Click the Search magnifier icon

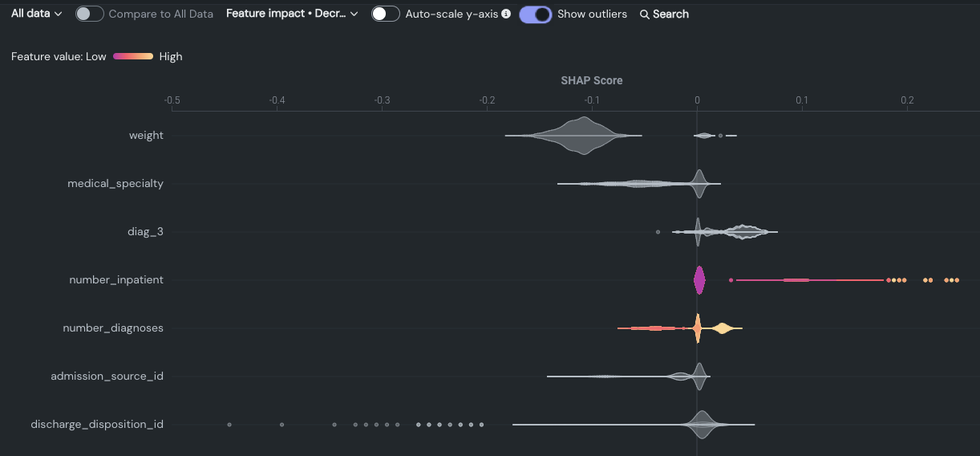click(x=644, y=14)
